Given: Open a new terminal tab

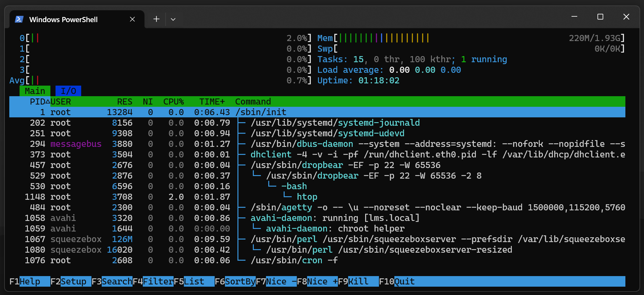Looking at the screenshot, I should 156,19.
